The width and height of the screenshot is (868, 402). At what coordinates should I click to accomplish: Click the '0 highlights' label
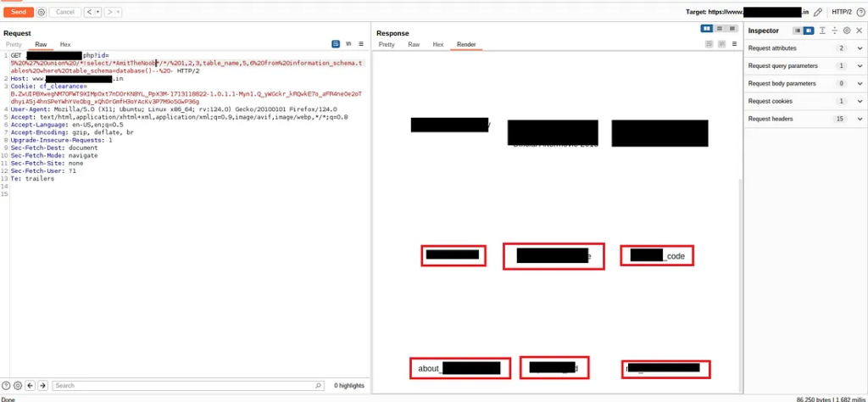(348, 385)
